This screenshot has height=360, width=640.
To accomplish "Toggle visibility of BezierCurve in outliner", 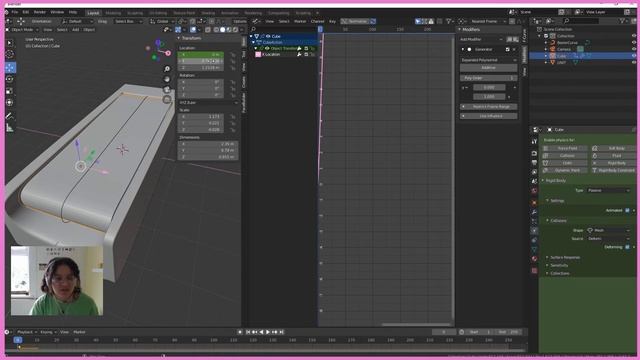I will click(x=634, y=42).
